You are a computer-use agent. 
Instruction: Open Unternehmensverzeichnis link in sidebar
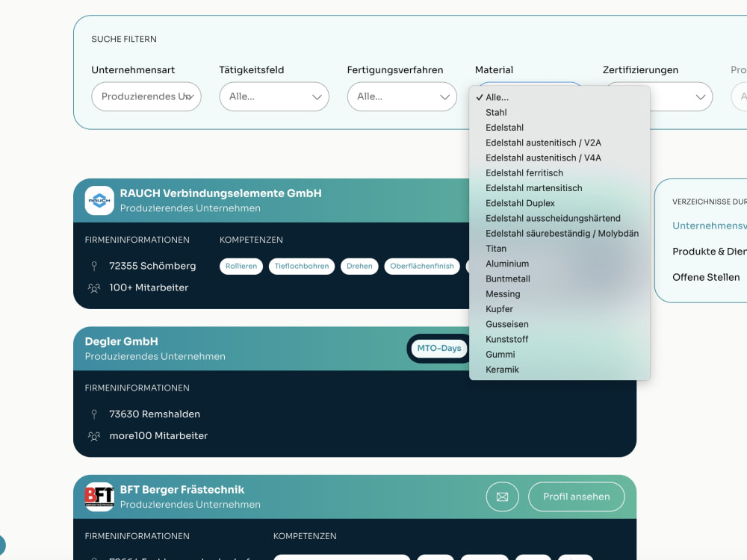[710, 225]
